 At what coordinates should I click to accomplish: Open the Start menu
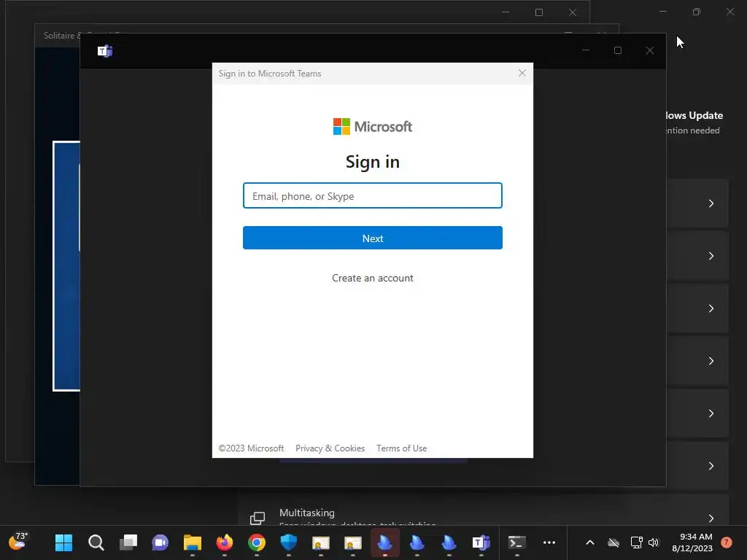(x=63, y=542)
